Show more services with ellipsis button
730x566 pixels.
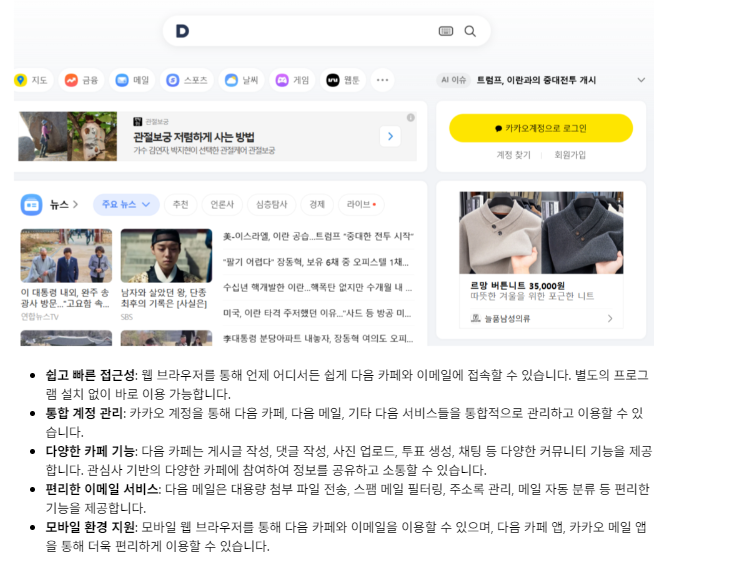382,80
